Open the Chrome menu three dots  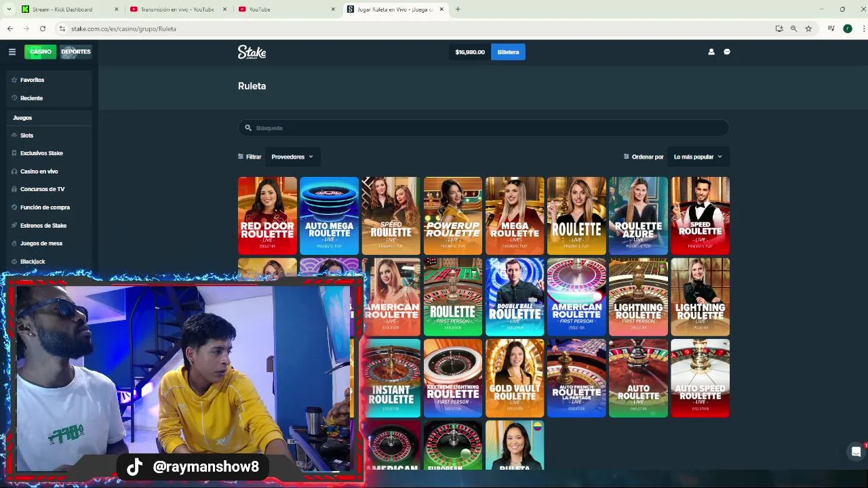(863, 28)
